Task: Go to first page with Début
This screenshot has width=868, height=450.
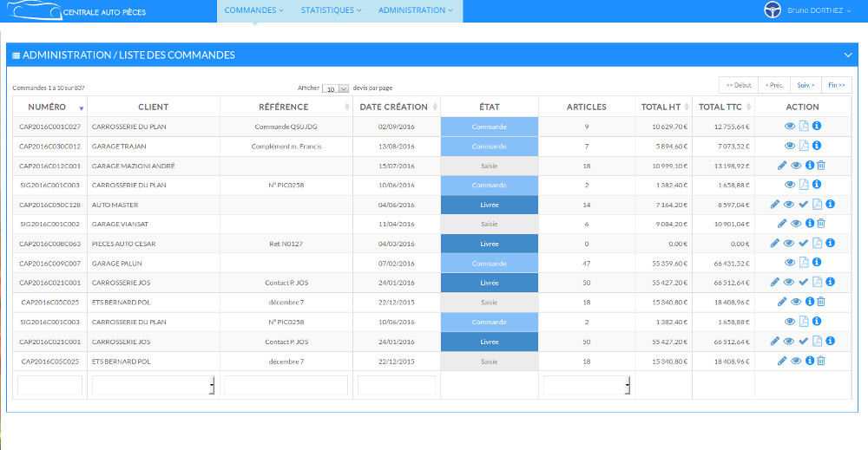Action: (x=739, y=85)
